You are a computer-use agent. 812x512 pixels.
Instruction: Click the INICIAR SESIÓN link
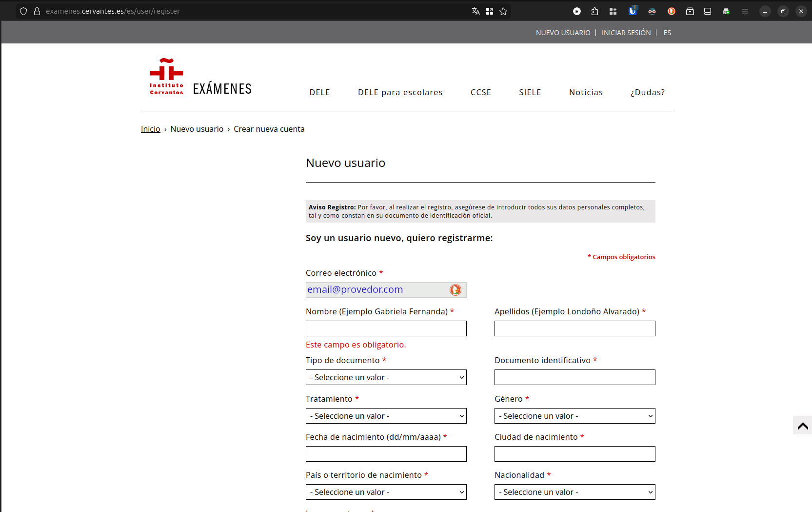(626, 33)
